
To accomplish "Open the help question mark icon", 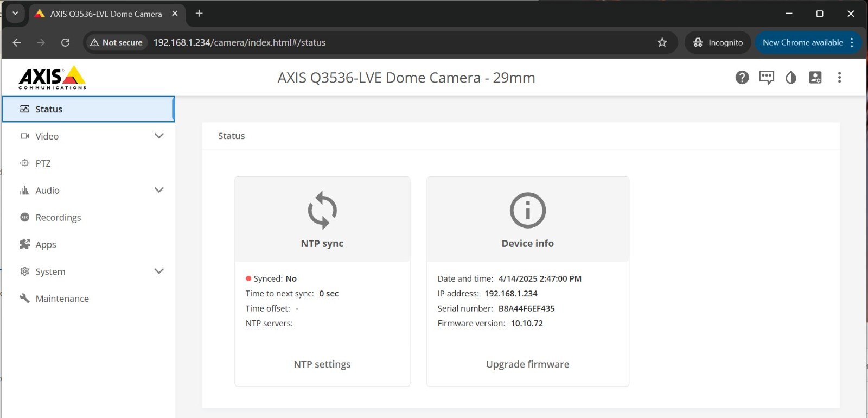I will 742,78.
